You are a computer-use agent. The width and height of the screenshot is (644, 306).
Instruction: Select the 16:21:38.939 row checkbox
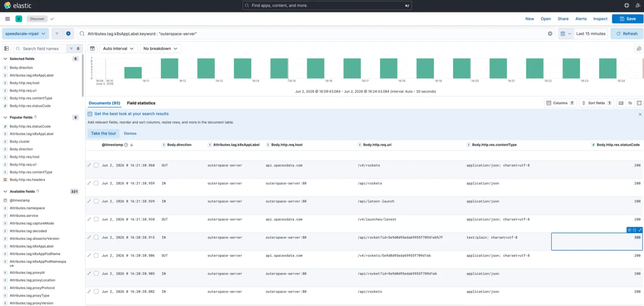96,201
